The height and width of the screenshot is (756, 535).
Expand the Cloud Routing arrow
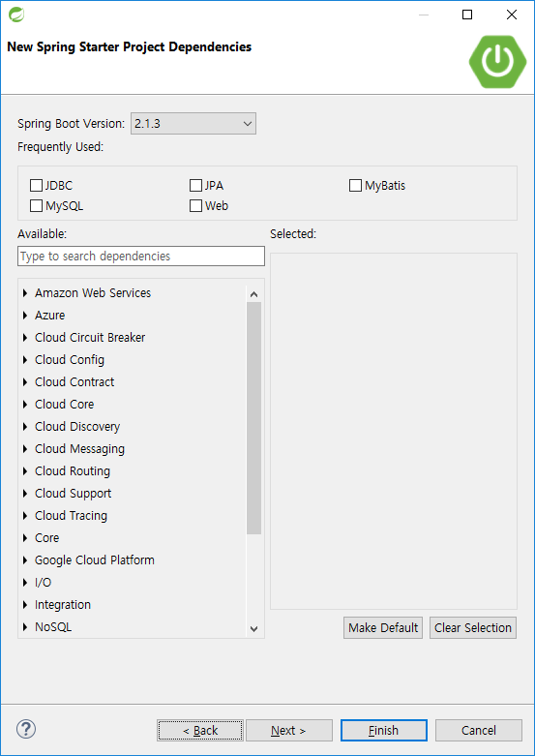(x=25, y=471)
